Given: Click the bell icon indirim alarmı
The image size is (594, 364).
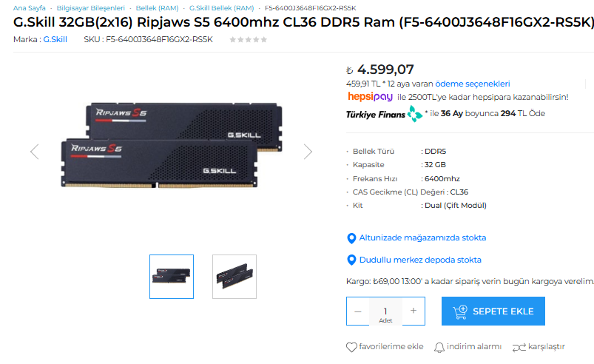Looking at the screenshot, I should (439, 347).
